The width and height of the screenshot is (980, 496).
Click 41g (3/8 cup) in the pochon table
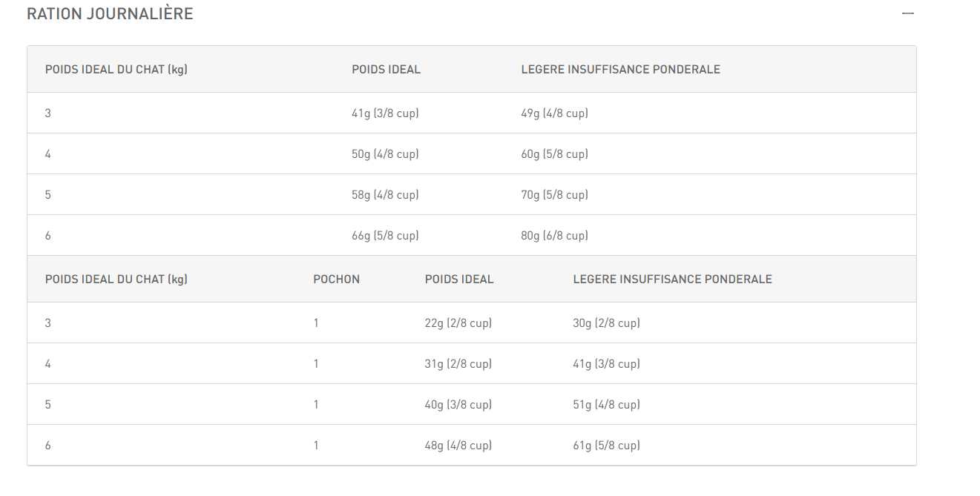(606, 364)
